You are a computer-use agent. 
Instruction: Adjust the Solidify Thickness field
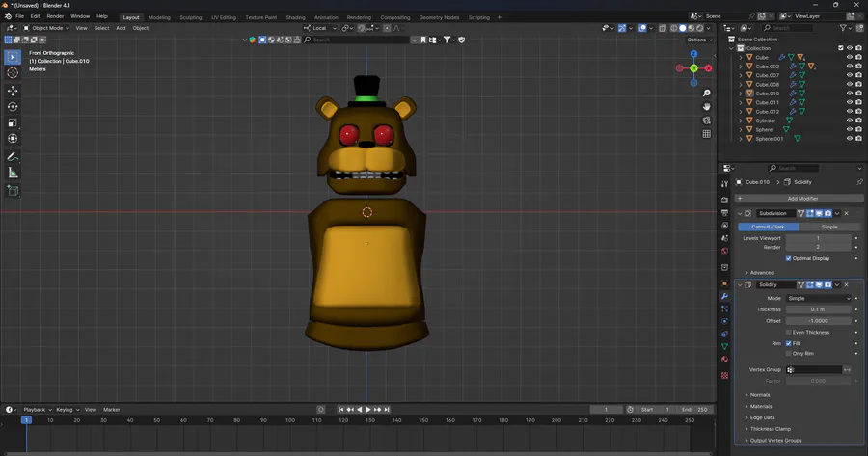tap(818, 309)
